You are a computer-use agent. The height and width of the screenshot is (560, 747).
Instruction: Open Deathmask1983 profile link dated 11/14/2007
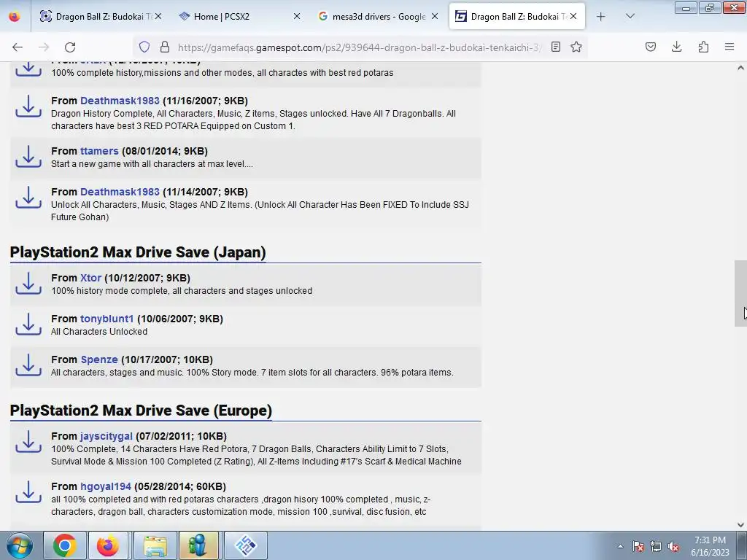pos(120,192)
